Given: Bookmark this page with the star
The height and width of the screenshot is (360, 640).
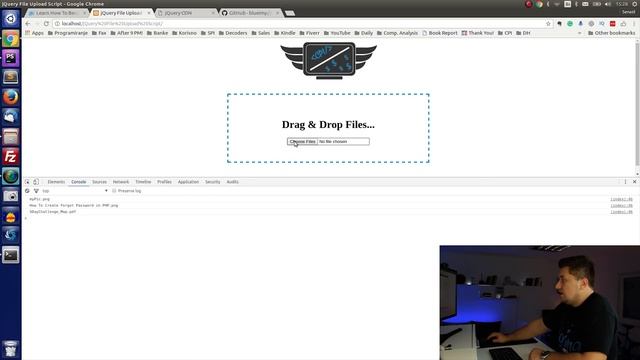Looking at the screenshot, I should 548,24.
